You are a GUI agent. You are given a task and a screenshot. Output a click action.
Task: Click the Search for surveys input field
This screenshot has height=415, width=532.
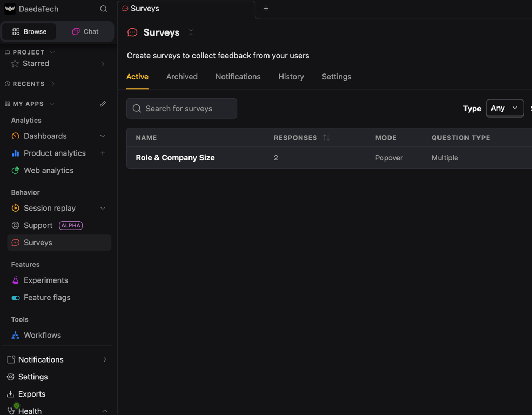pos(181,108)
